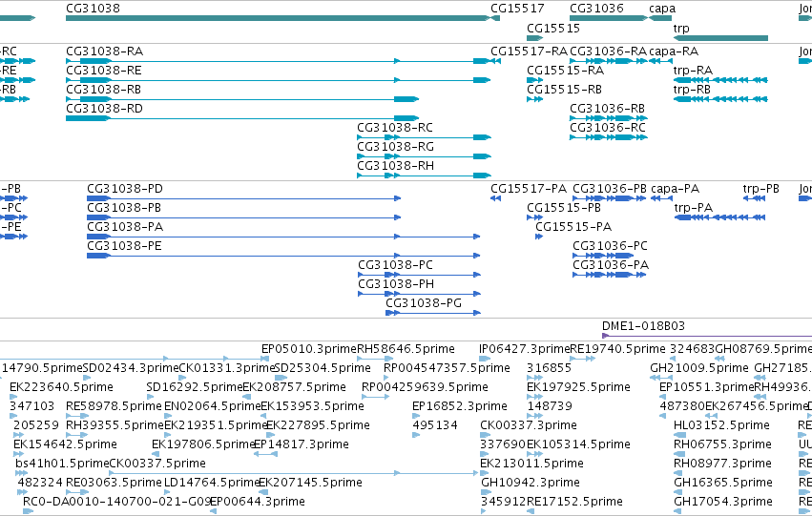812x516 pixels.
Task: Select transcript CG31036-RB
Action: pos(609,118)
